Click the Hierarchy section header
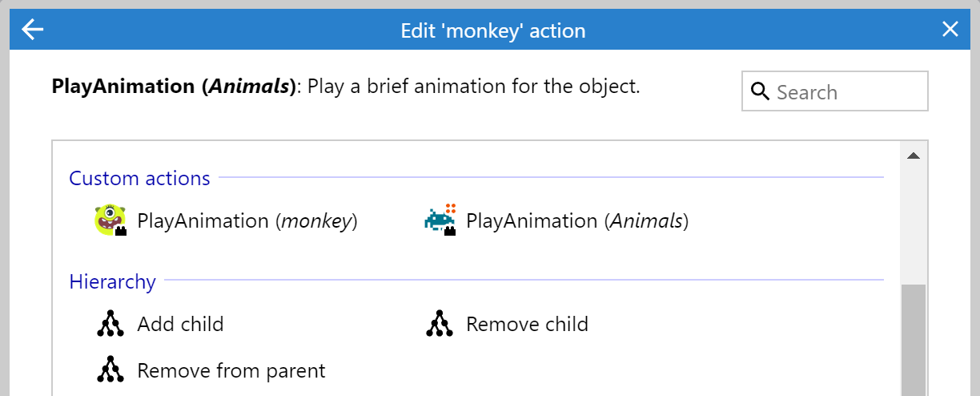 pos(112,281)
